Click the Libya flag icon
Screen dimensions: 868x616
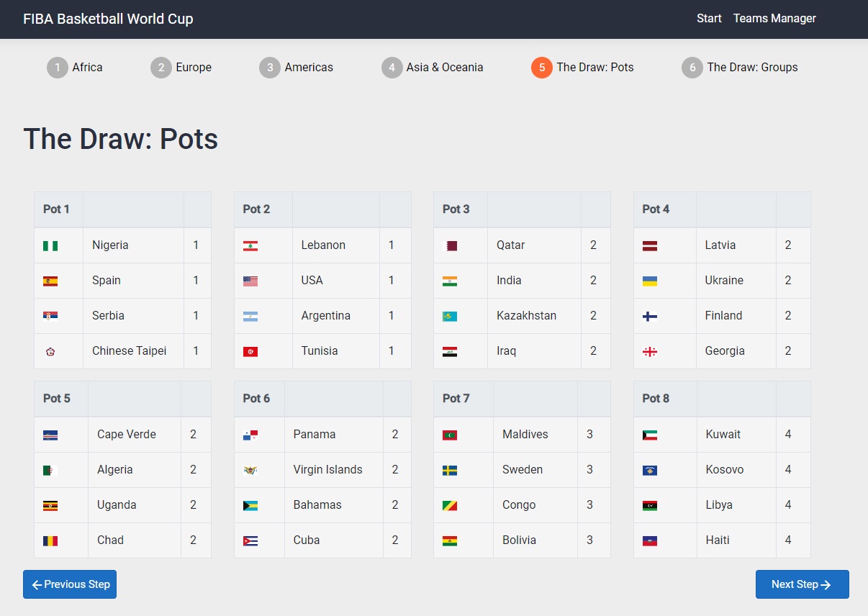pyautogui.click(x=650, y=505)
